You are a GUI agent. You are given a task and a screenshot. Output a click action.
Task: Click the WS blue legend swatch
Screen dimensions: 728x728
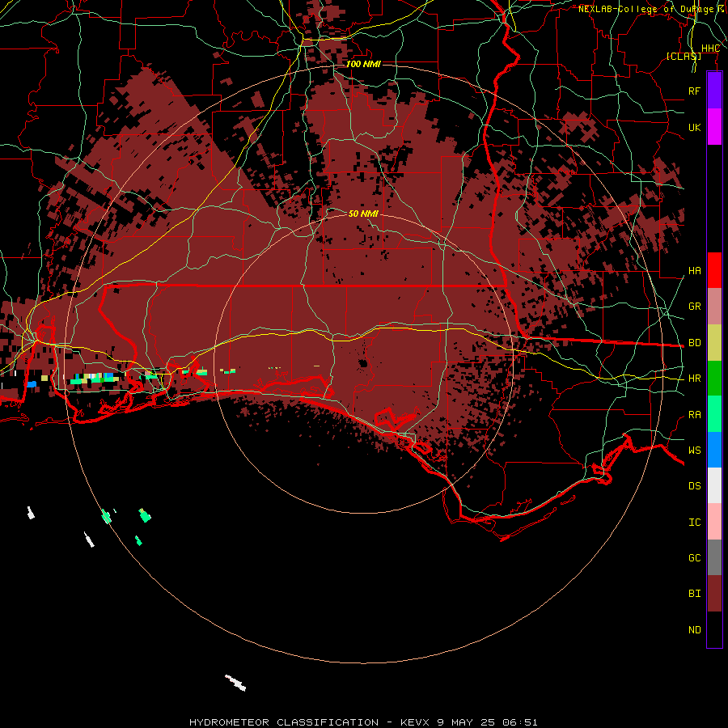[x=714, y=450]
